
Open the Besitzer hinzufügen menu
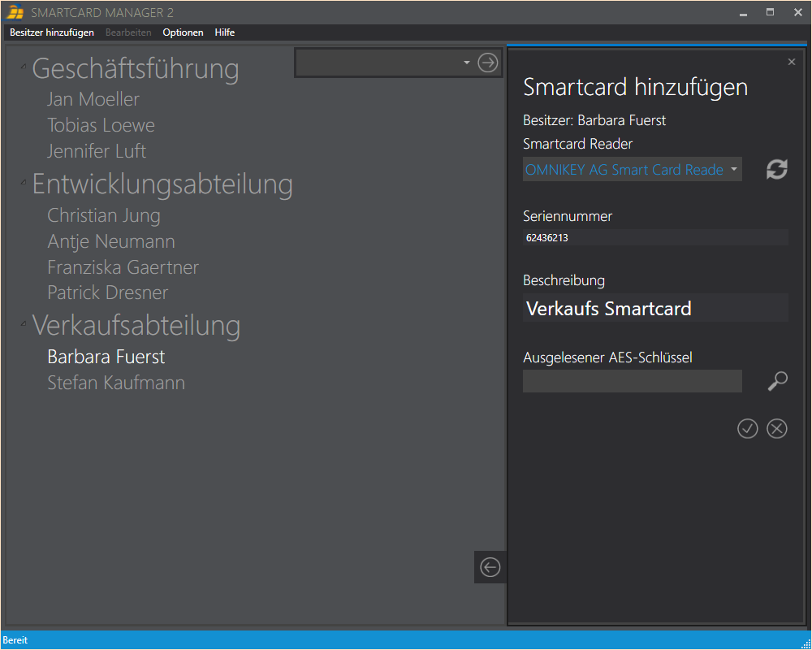[52, 32]
